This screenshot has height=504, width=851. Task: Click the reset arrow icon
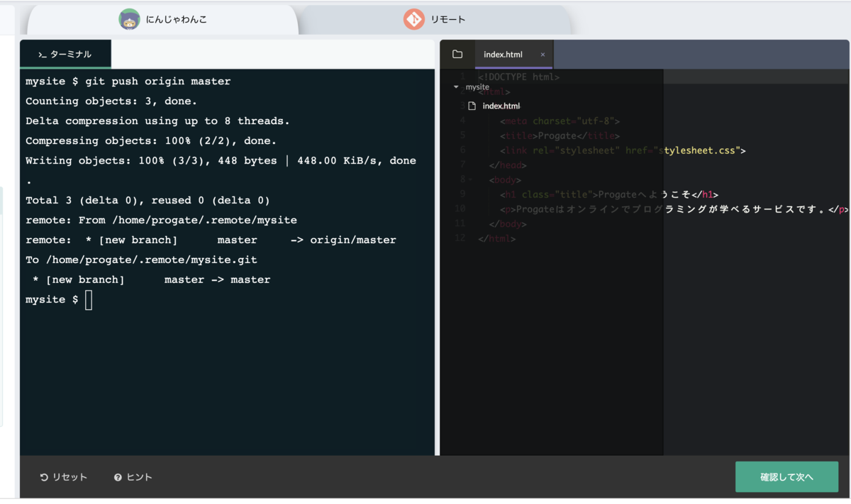tap(44, 478)
